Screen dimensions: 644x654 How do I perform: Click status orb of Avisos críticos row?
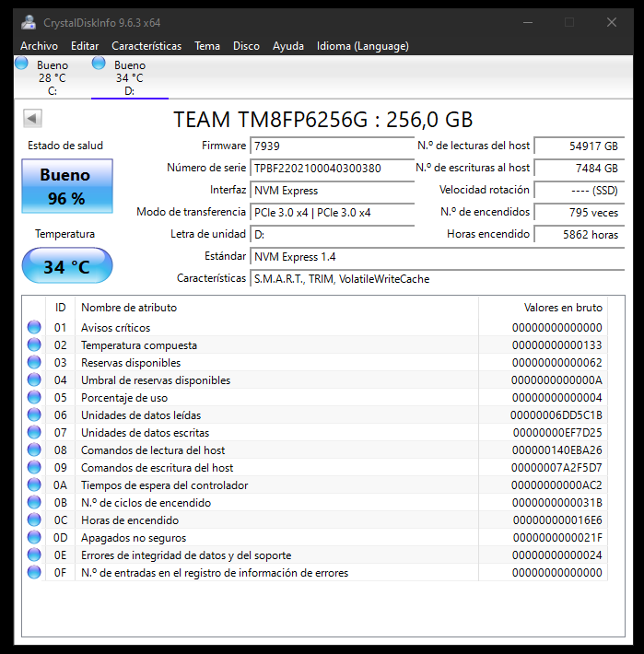[x=34, y=327]
